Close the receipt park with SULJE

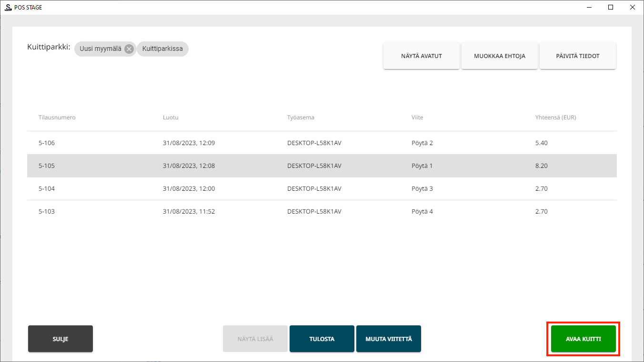point(60,339)
